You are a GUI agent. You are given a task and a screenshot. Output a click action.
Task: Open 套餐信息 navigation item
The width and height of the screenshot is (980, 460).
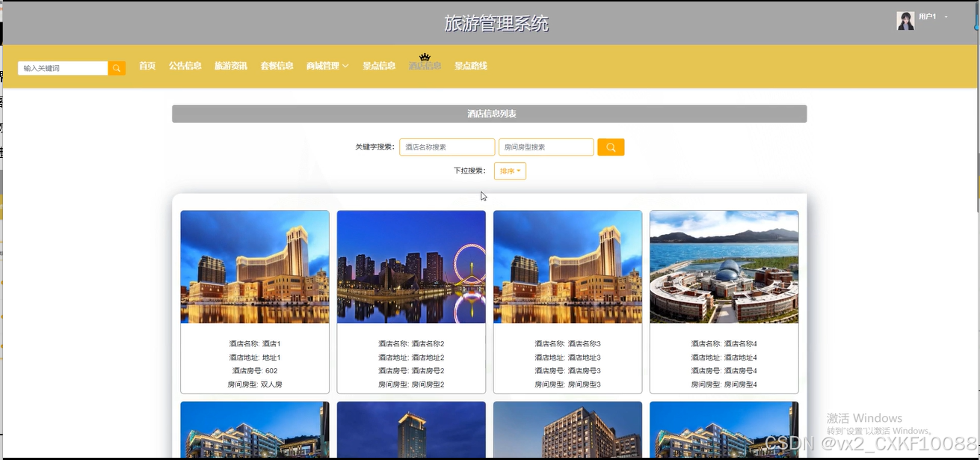[277, 66]
